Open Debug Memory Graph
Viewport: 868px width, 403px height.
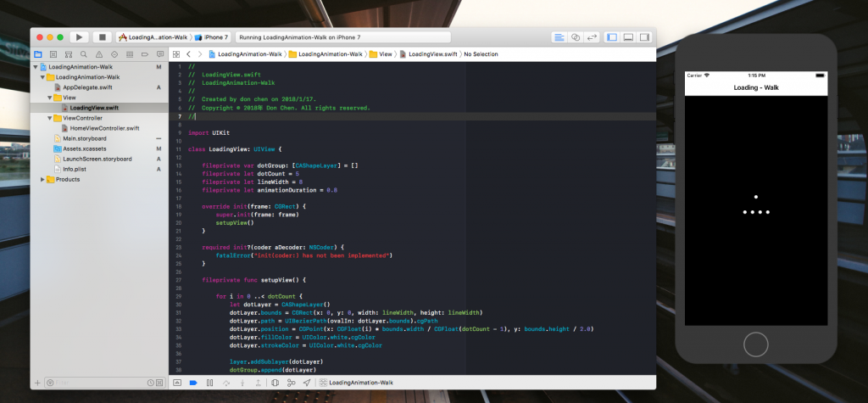coord(292,383)
